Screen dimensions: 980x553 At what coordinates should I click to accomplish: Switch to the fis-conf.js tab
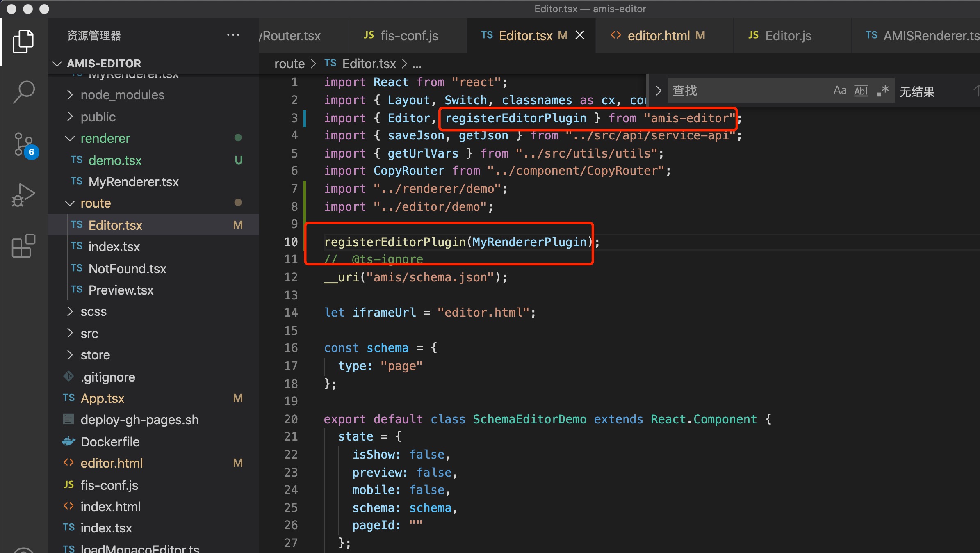click(x=408, y=35)
